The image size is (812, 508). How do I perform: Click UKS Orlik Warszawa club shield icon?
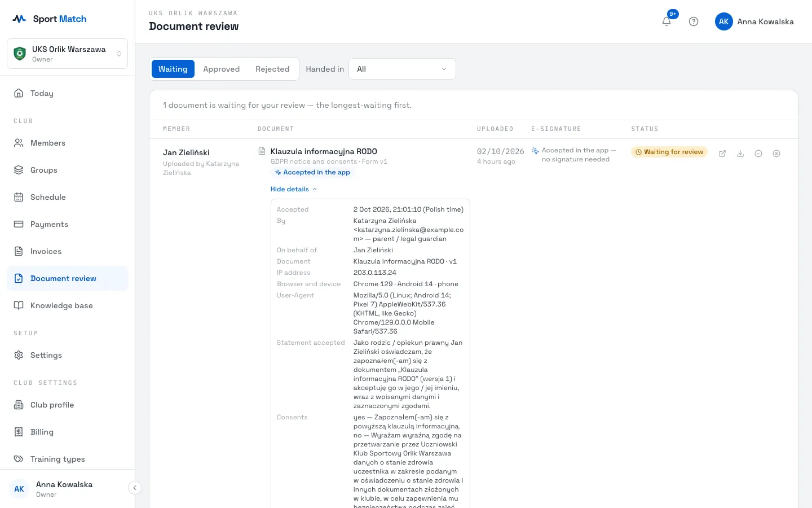20,54
